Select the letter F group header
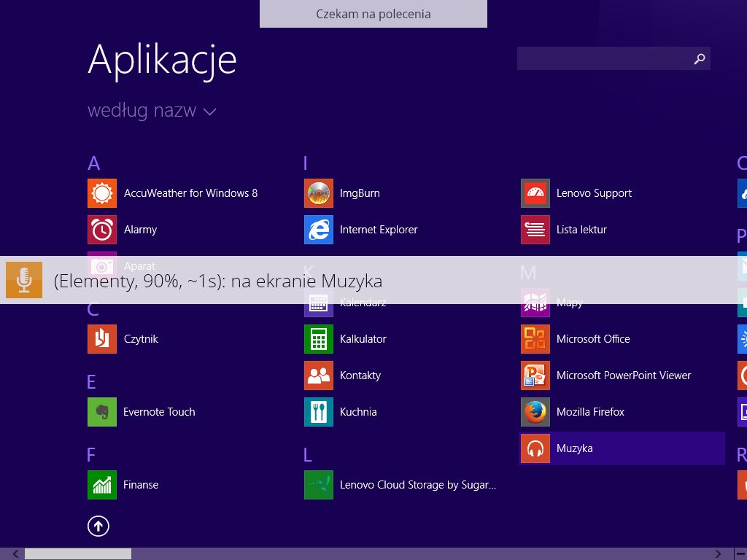 91,455
